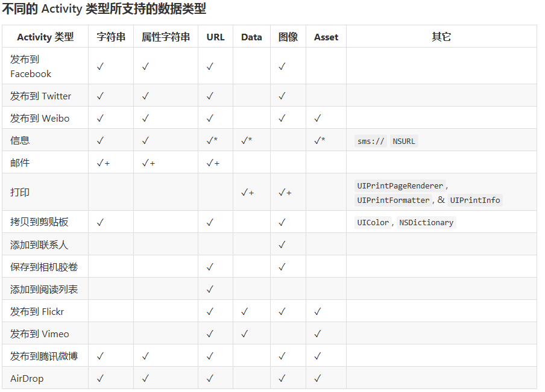545x392 pixels.
Task: Select the 发布到腾讯微博 row label
Action: coord(44,356)
